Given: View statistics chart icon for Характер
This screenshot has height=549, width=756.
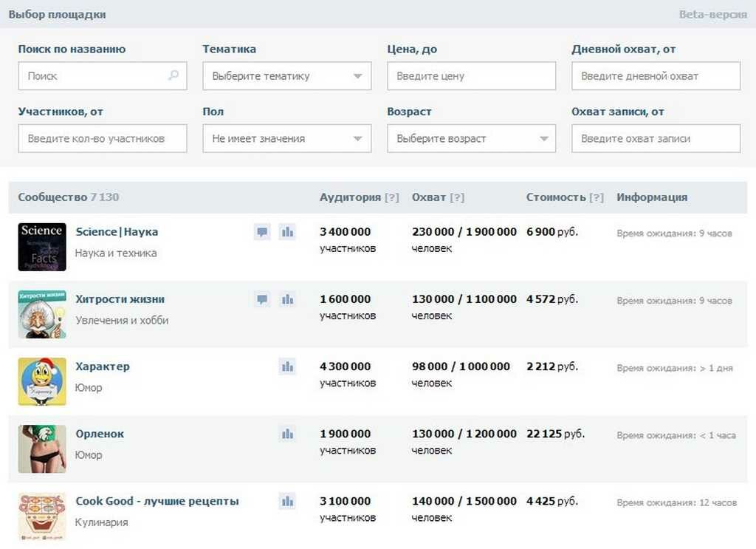Looking at the screenshot, I should pyautogui.click(x=287, y=366).
